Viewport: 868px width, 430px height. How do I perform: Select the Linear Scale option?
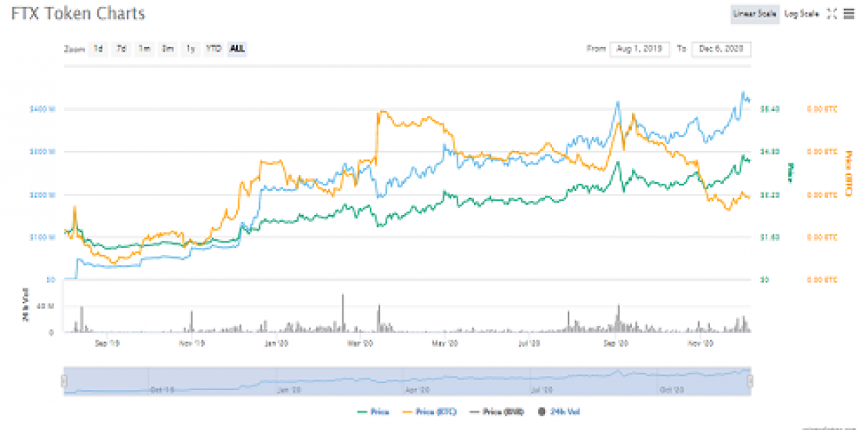(754, 14)
